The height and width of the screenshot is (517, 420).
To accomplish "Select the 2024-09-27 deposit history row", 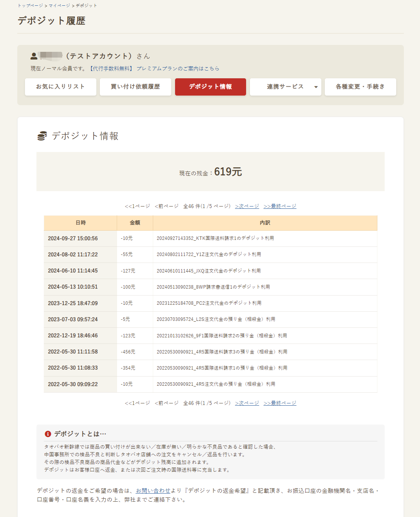I will point(210,238).
